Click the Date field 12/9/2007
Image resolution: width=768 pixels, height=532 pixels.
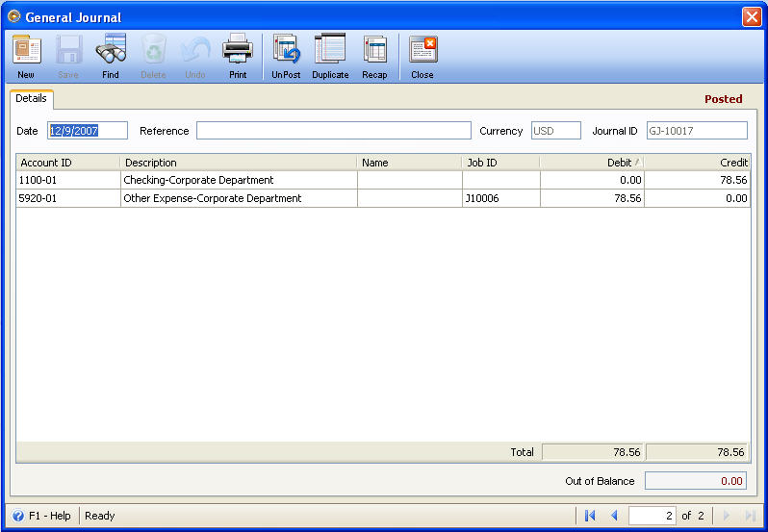pos(88,131)
